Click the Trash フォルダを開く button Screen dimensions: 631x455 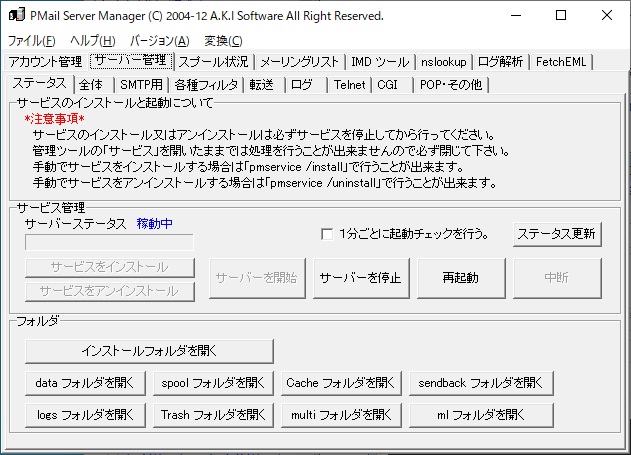point(213,415)
